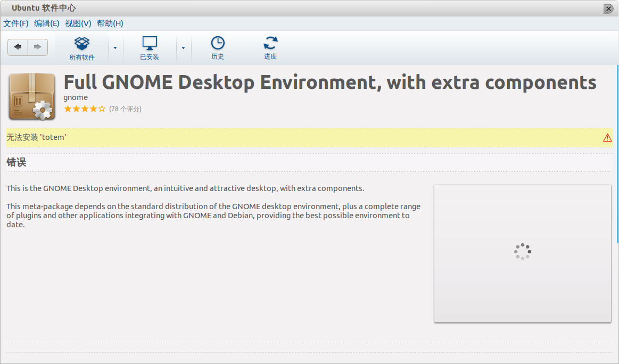619x364 pixels.
Task: Click the star rating for gnome
Action: click(x=85, y=109)
